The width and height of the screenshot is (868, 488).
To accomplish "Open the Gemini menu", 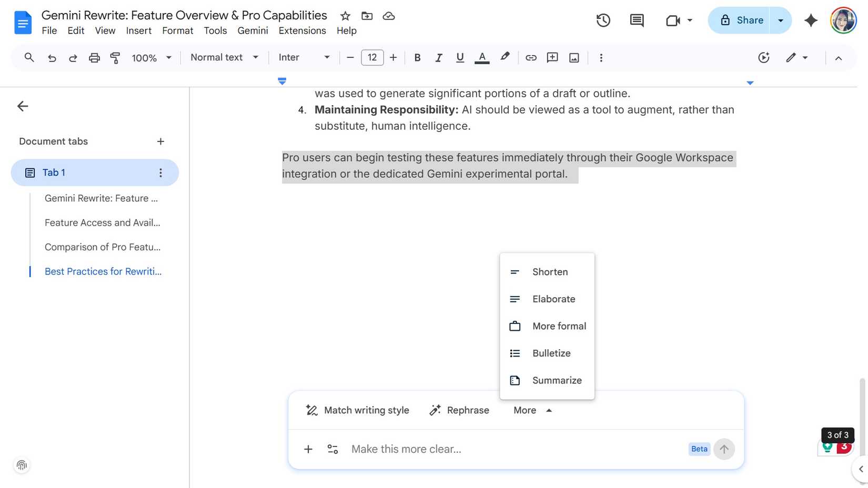I will click(253, 30).
